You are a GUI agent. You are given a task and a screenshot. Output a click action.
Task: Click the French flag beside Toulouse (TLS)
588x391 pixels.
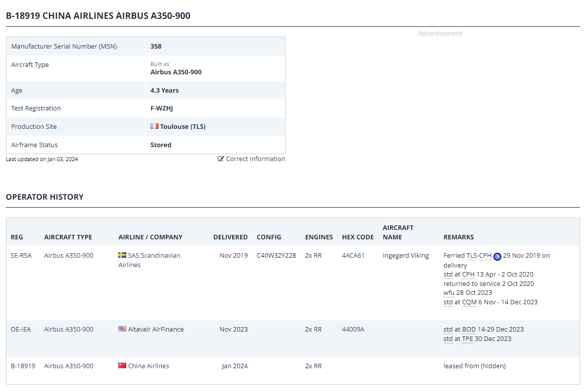(154, 126)
